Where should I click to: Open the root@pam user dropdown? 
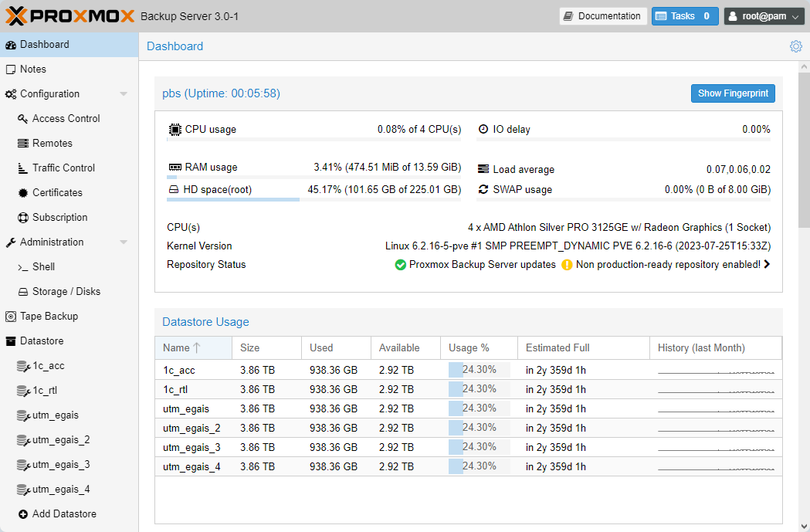click(764, 16)
